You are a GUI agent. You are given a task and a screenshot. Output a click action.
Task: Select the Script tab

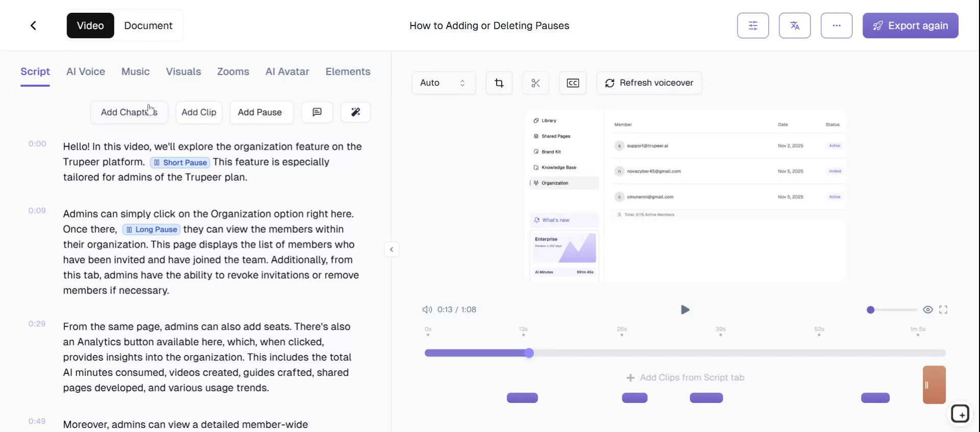click(x=35, y=71)
